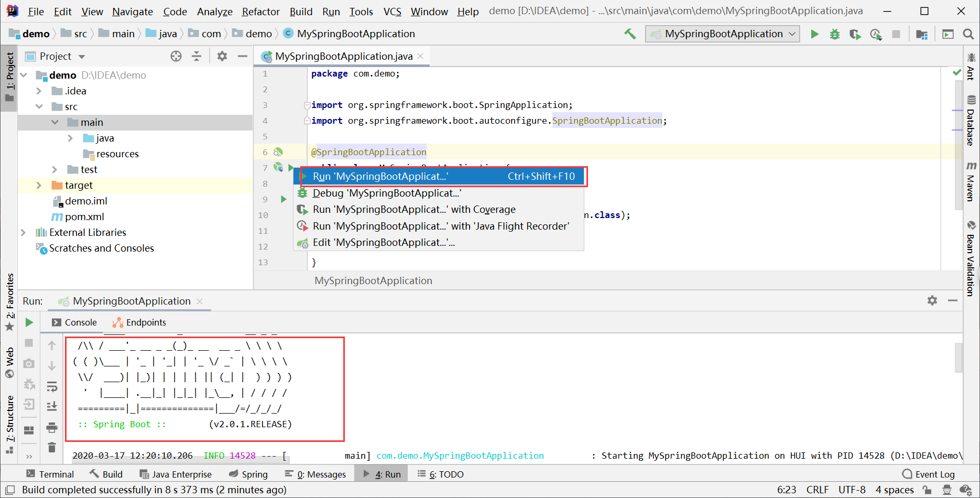
Task: Clear console with trash icon
Action: 52,448
